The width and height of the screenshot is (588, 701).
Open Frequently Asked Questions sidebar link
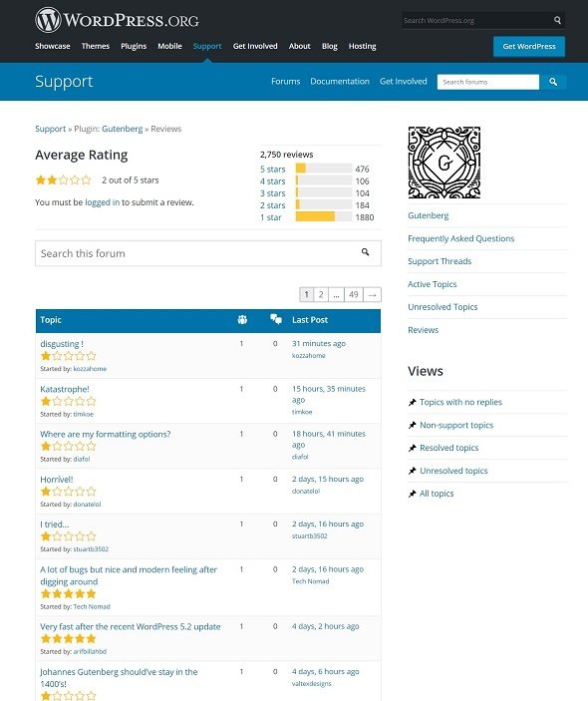461,238
